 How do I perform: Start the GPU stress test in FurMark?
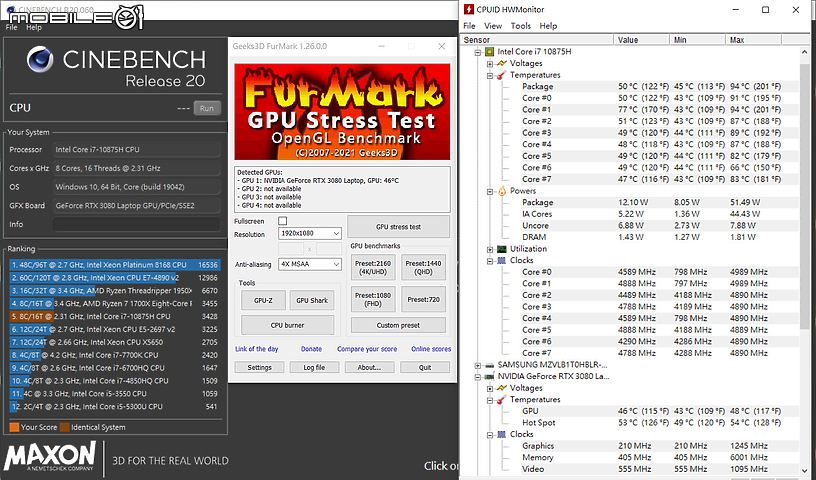(398, 226)
